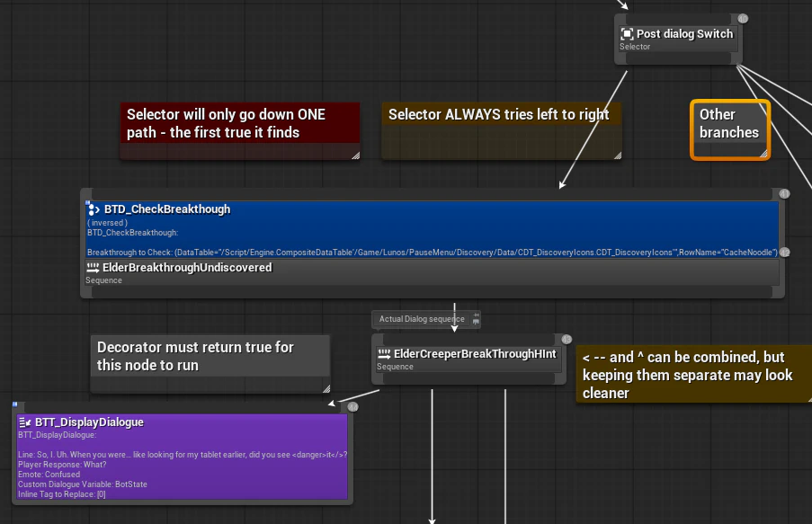Click the resize grip of Selector ALWAYS comment
The height and width of the screenshot is (524, 812).
click(x=617, y=155)
